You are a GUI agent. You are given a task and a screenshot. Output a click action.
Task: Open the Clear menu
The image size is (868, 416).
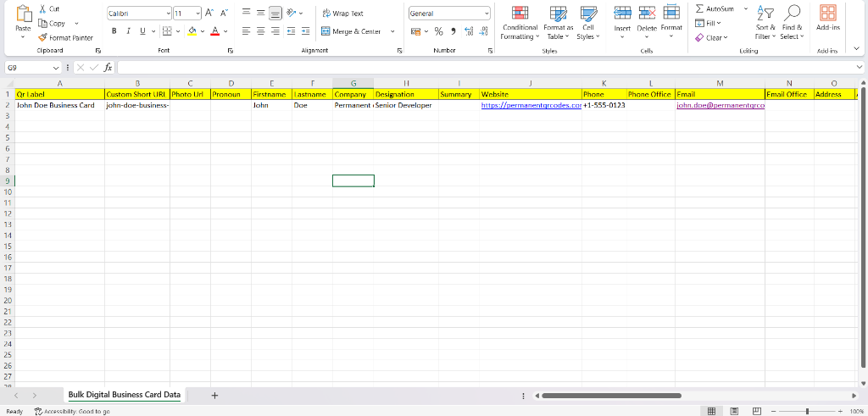pos(711,37)
